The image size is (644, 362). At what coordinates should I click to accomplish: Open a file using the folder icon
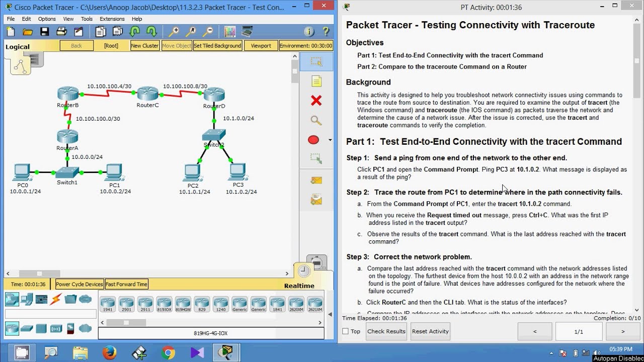[x=28, y=32]
